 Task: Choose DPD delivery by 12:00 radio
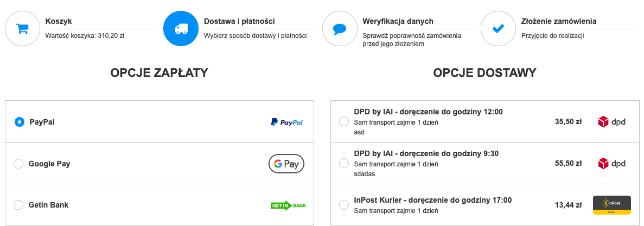(x=344, y=122)
